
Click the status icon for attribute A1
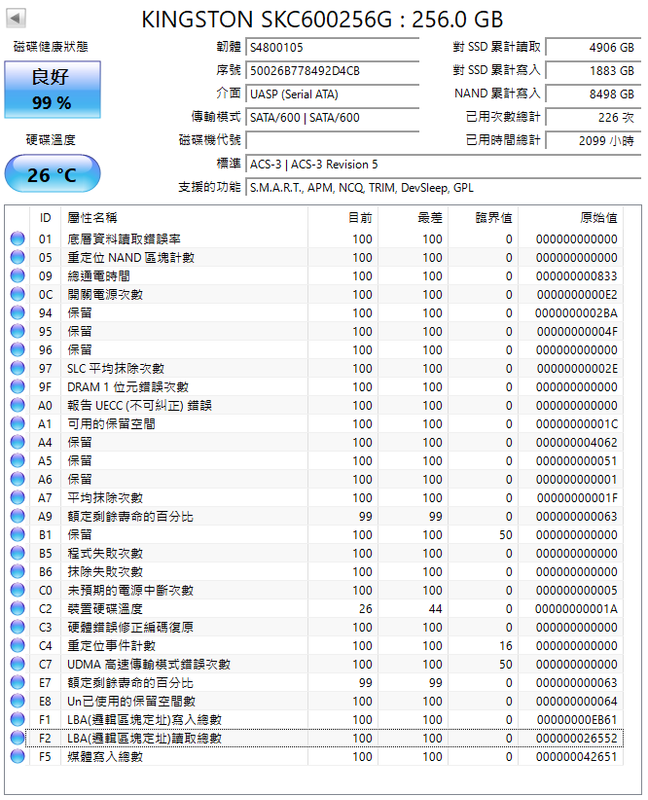[17, 423]
